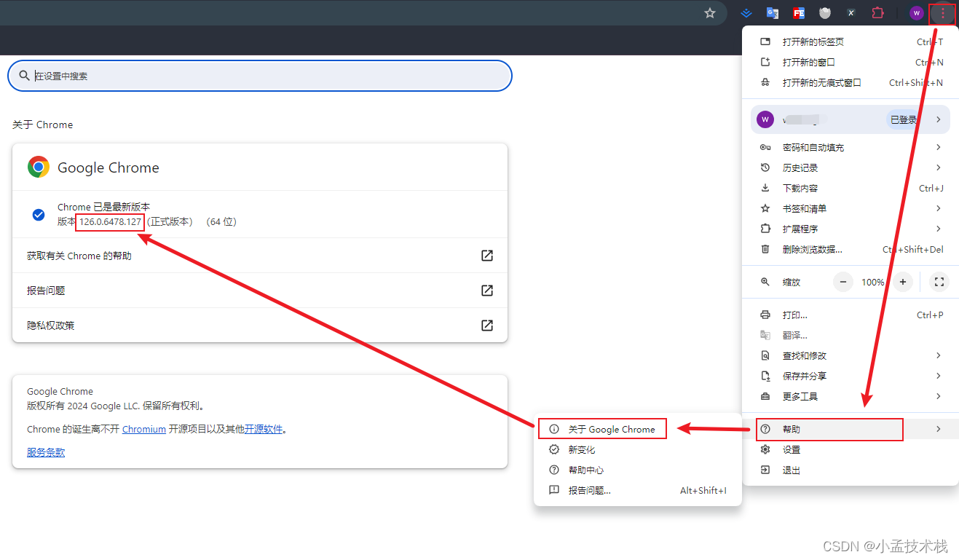
Task: Click the search magnifier icon in settings
Action: point(25,76)
